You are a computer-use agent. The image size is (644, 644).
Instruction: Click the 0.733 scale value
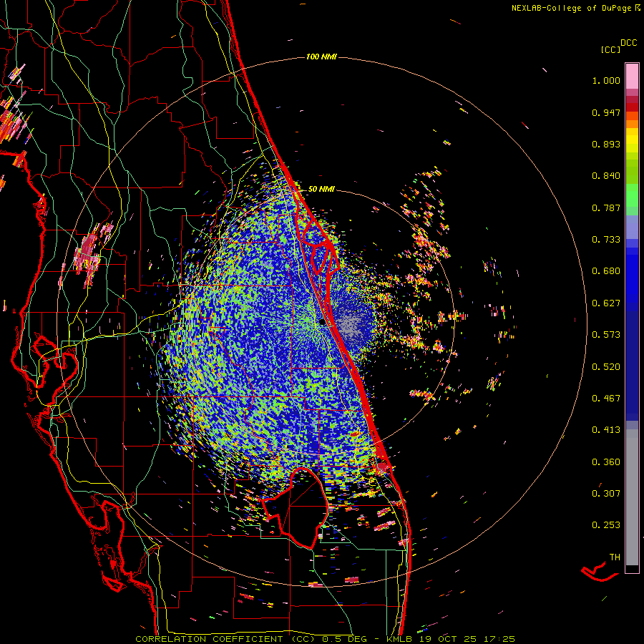coord(606,240)
